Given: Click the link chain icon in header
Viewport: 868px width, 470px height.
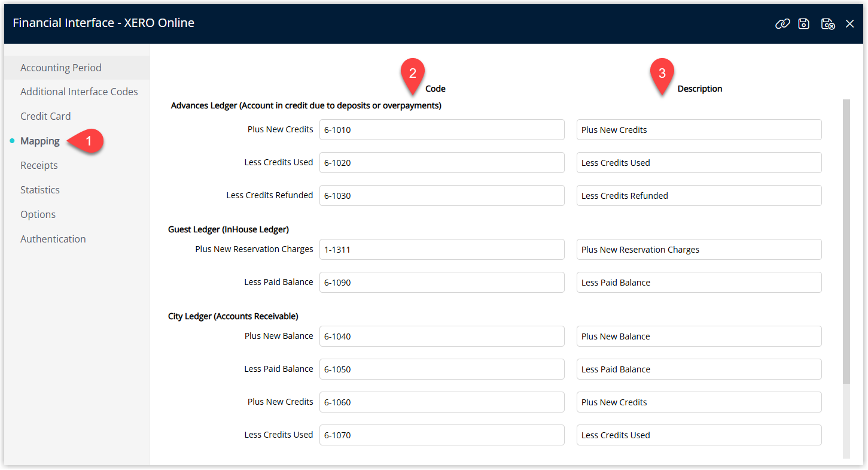Looking at the screenshot, I should [x=782, y=23].
